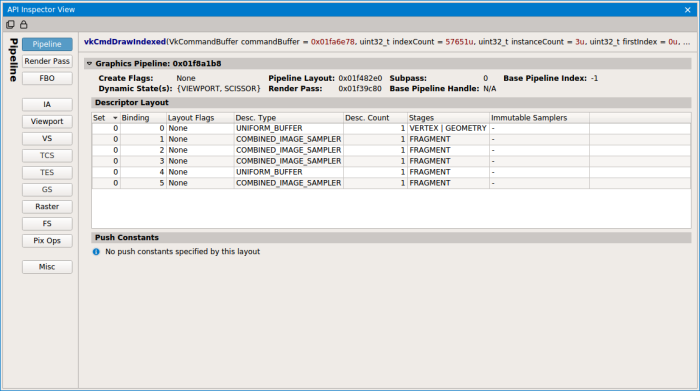Collapse the Graphics Pipeline section
Screen dimensions: 700x391
click(89, 63)
